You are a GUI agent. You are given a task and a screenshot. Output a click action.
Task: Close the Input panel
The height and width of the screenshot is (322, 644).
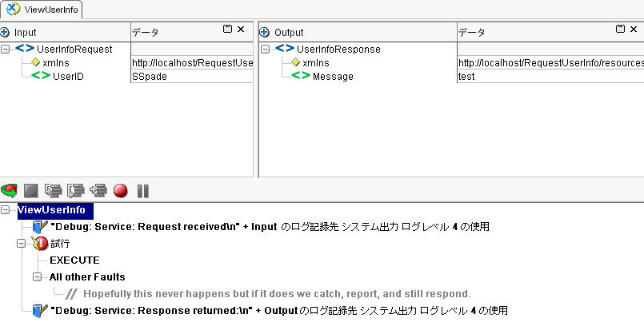coord(241,29)
